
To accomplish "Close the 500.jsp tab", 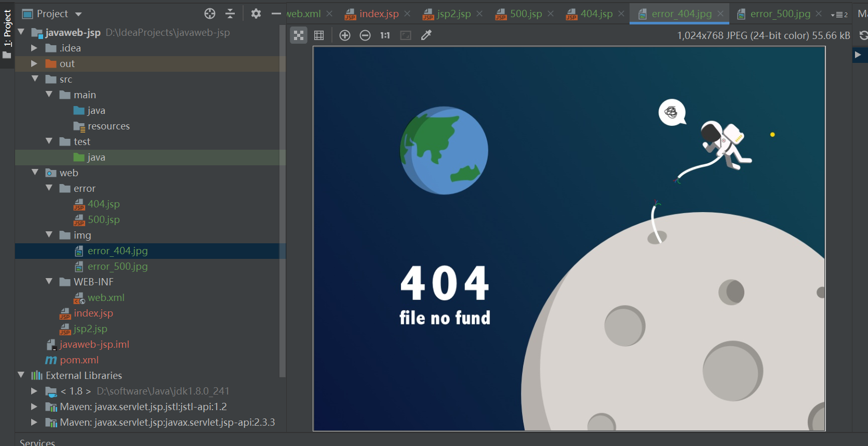I will pos(551,14).
